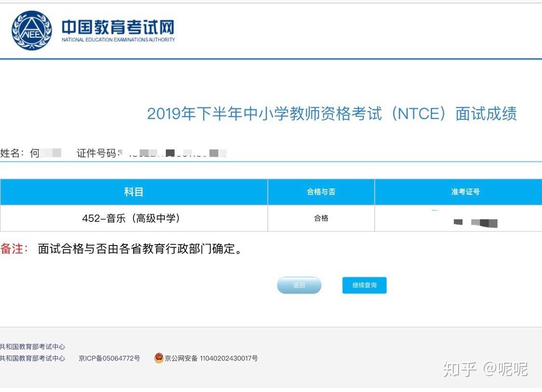Click the 证件号码 label
This screenshot has height=392, width=542.
coord(98,153)
